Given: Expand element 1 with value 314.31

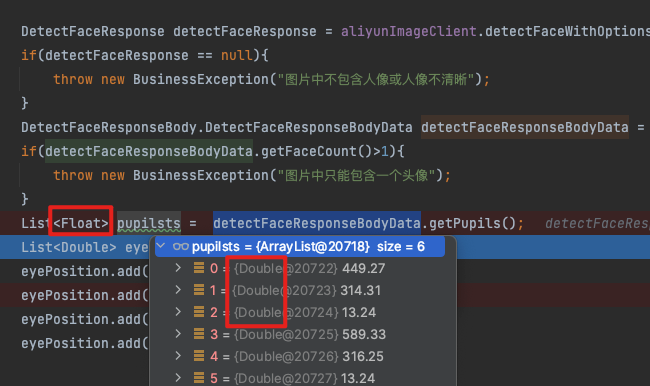Looking at the screenshot, I should coord(178,290).
